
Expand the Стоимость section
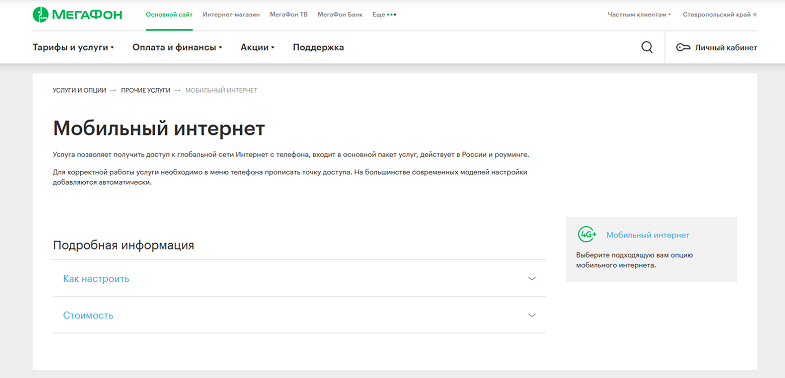click(299, 315)
